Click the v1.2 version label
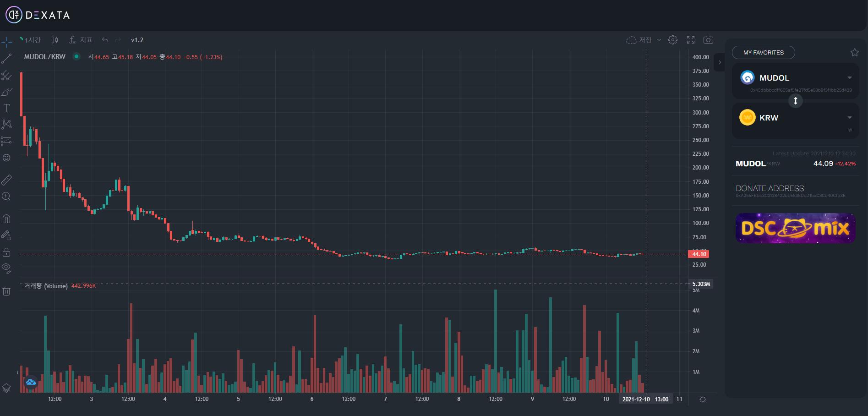 tap(137, 40)
